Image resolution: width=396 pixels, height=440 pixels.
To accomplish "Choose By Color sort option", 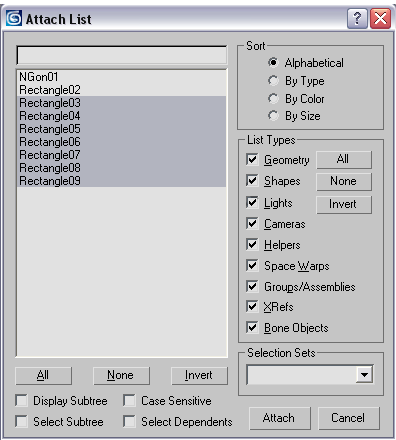I will click(x=273, y=99).
